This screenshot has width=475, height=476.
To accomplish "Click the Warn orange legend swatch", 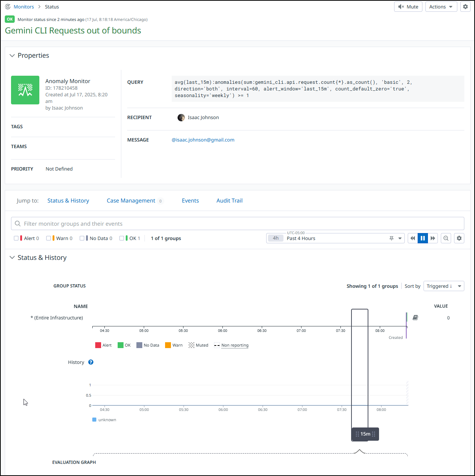I will pyautogui.click(x=168, y=345).
